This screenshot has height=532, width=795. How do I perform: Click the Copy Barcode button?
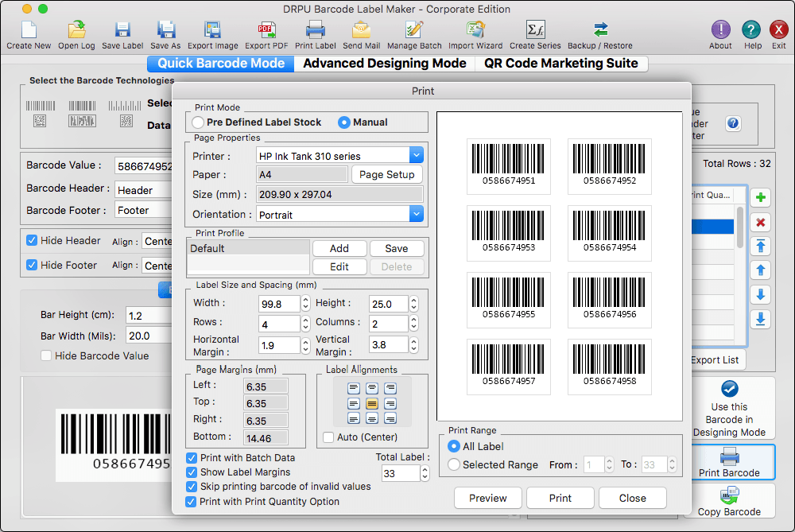point(729,501)
